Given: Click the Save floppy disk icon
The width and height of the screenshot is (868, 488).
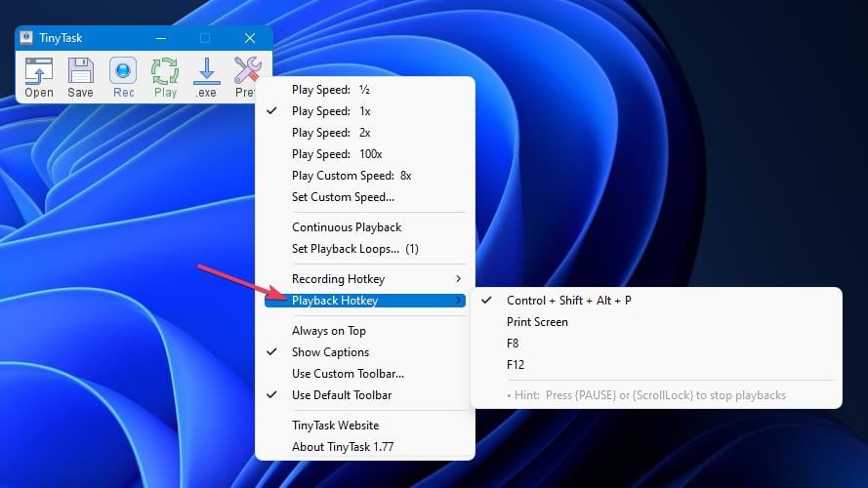Looking at the screenshot, I should [81, 77].
